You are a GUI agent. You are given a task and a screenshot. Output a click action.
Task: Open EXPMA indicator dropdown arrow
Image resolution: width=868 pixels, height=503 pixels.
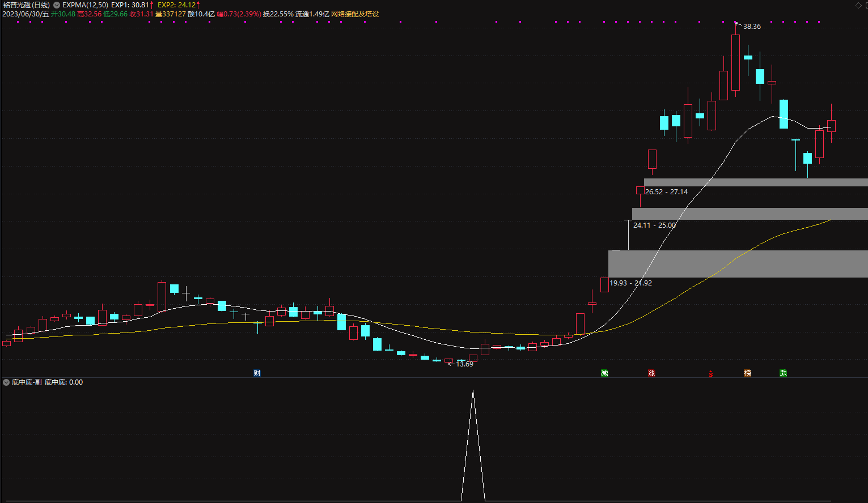57,5
